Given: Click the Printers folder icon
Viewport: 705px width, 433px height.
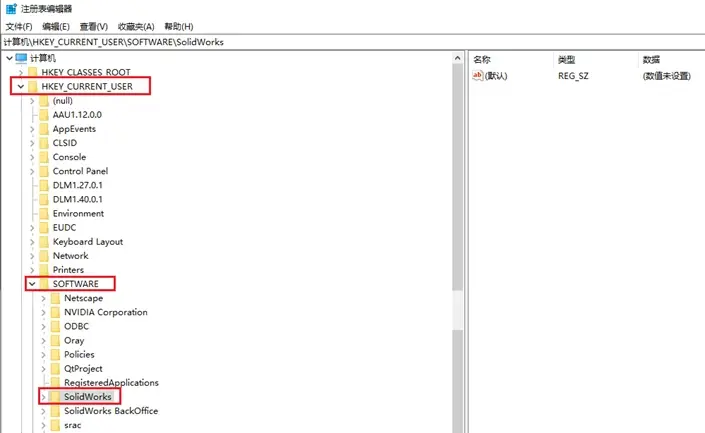Looking at the screenshot, I should point(44,270).
